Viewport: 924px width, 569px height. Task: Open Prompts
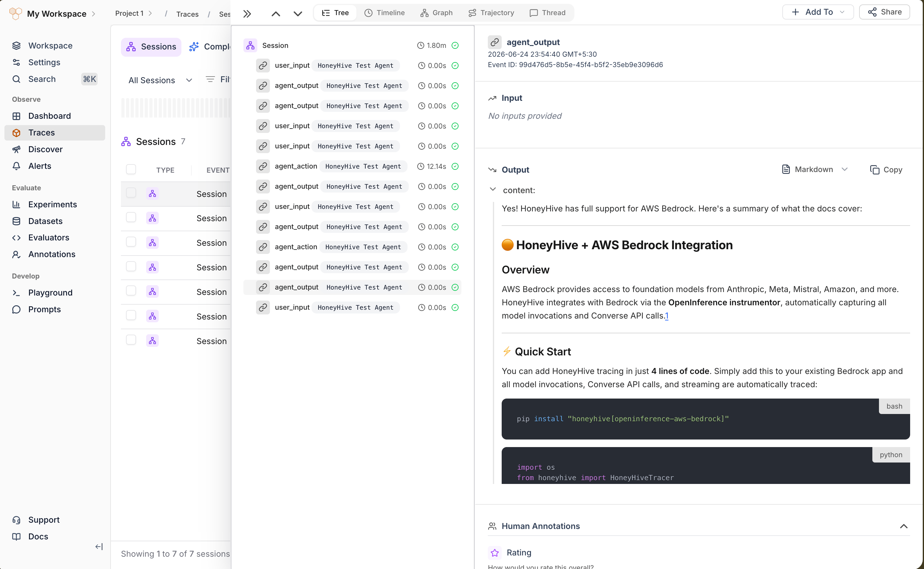(44, 309)
